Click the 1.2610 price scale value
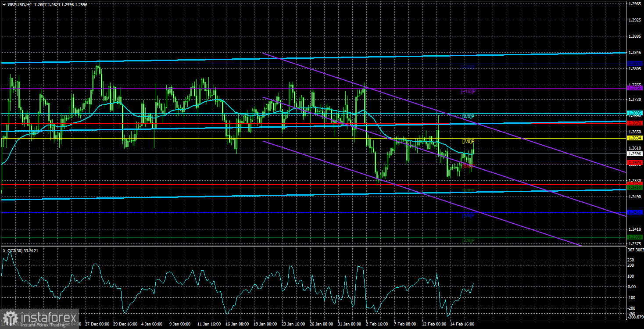This screenshot has width=644, height=329. pos(634,148)
